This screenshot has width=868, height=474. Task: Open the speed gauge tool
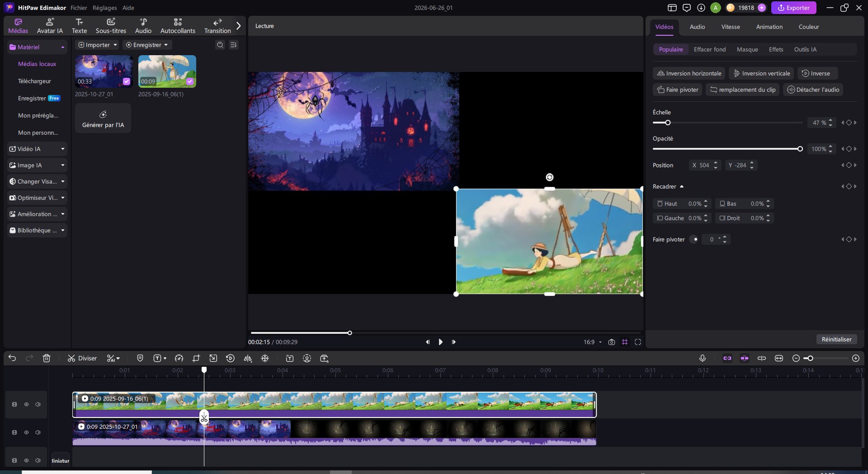point(179,358)
